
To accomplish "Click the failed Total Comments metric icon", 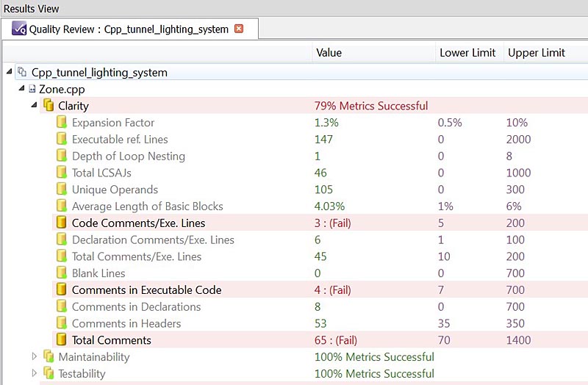I will [x=61, y=339].
